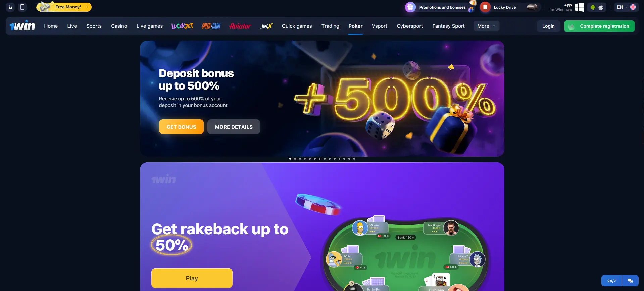Open the JetX game logo

coord(266,26)
